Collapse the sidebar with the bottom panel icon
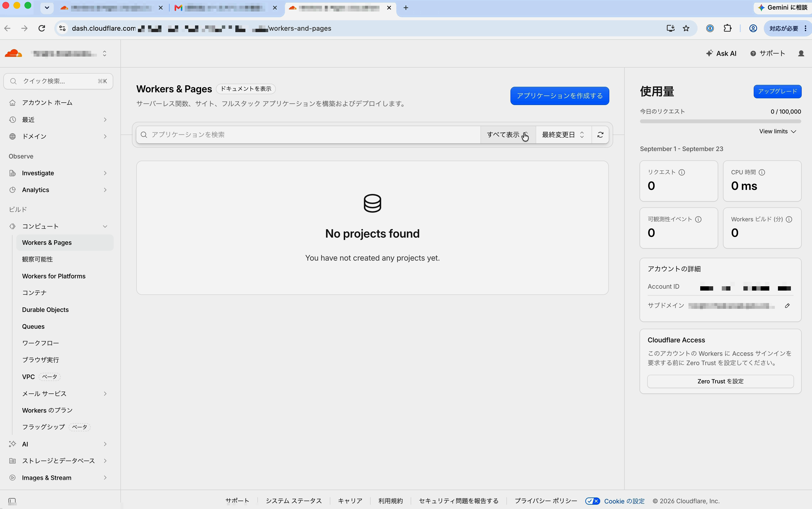 (12, 501)
